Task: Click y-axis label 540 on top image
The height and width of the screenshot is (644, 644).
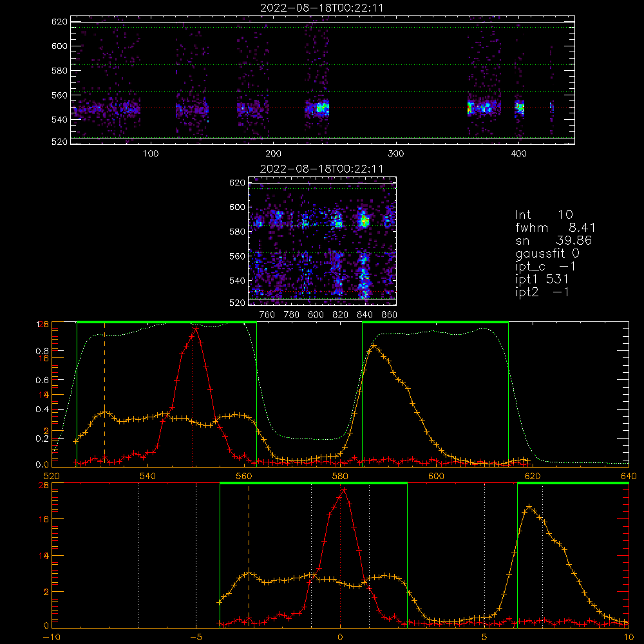Action: 59,120
